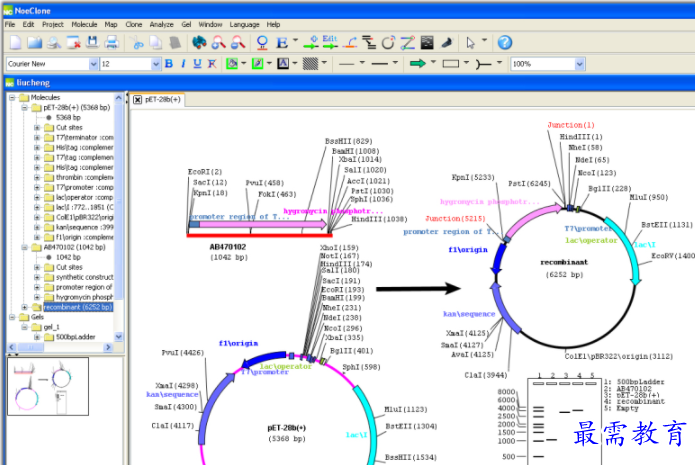Image resolution: width=695 pixels, height=465 pixels.
Task: Click the print preview magnifier icon
Action: pos(54,43)
